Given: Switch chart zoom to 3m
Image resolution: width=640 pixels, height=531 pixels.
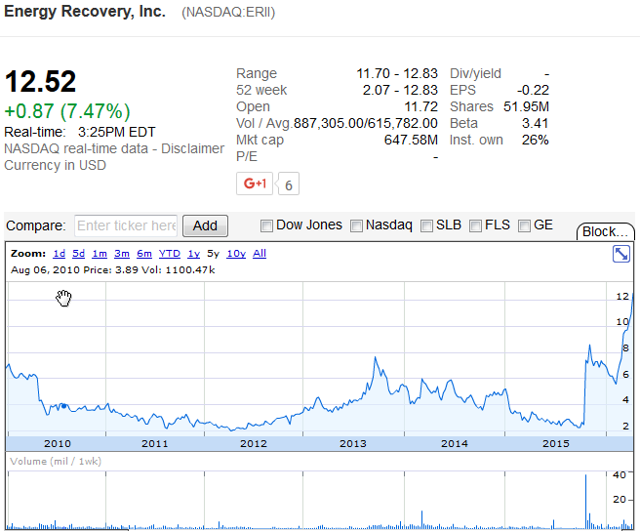Looking at the screenshot, I should tap(122, 254).
